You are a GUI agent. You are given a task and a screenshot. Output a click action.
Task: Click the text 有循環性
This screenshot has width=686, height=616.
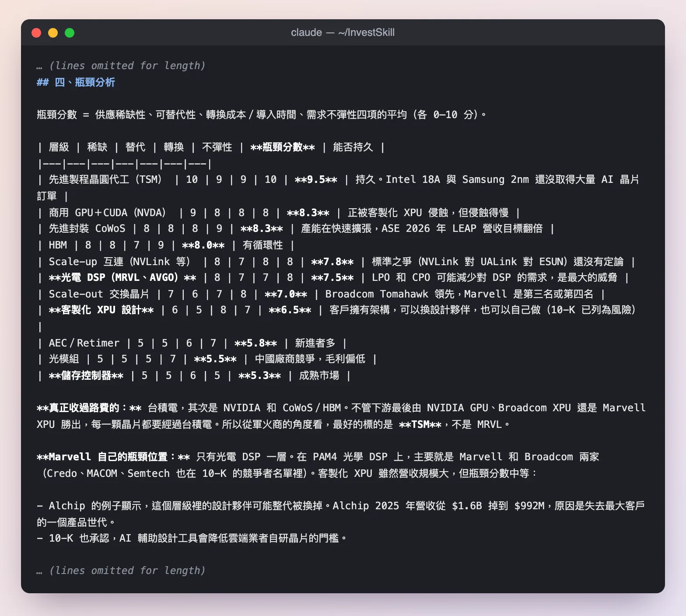(263, 245)
